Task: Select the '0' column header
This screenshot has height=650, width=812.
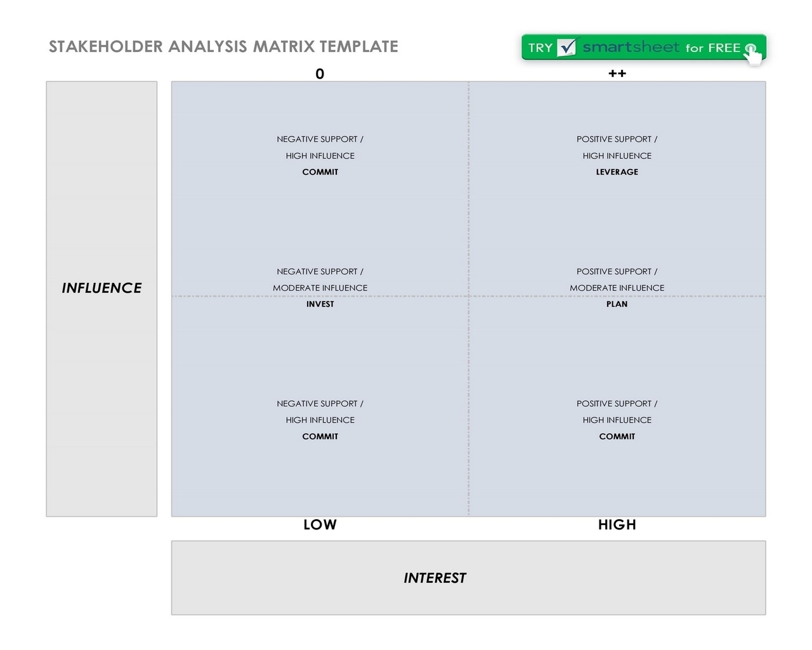Action: (x=320, y=74)
